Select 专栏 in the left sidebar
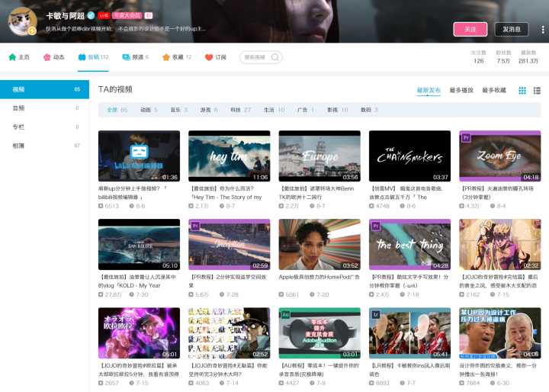This screenshot has width=549, height=392. pyautogui.click(x=44, y=127)
